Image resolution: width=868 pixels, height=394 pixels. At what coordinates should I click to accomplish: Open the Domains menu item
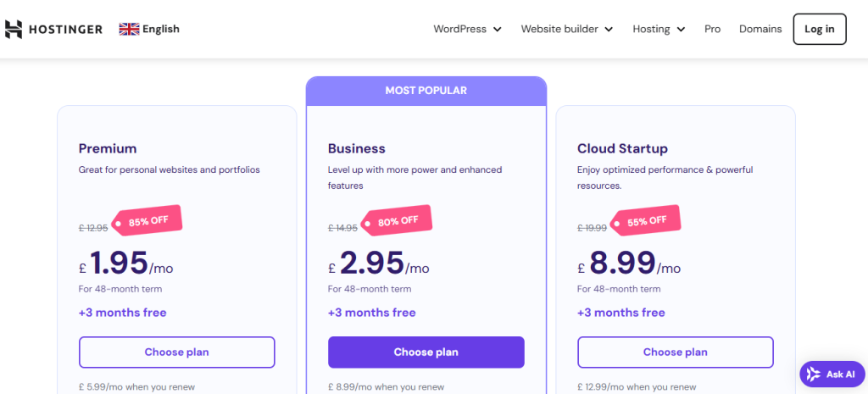[760, 29]
